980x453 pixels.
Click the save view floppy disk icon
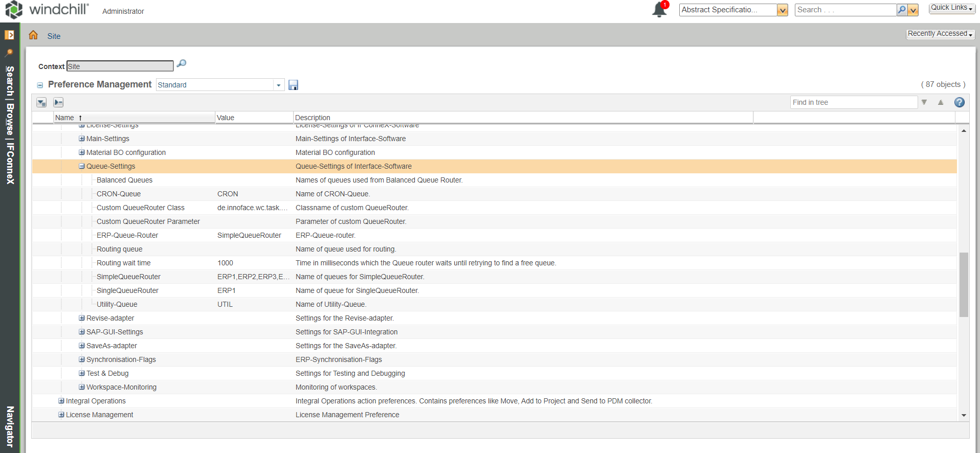point(293,85)
